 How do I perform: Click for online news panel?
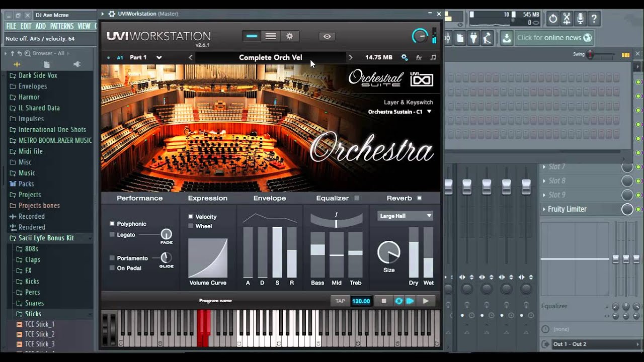555,38
